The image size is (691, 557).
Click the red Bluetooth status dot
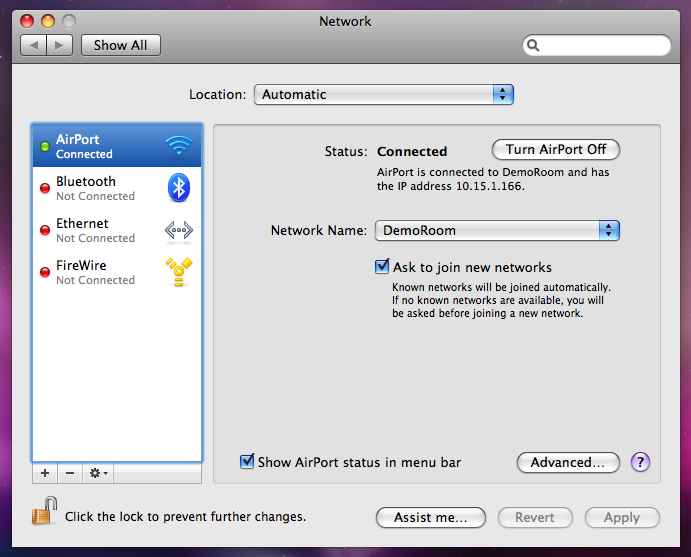point(45,188)
